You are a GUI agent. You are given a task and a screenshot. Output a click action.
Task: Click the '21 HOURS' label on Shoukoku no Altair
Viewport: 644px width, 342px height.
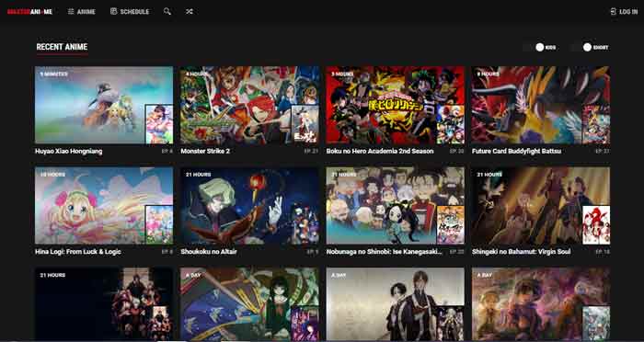click(x=199, y=175)
